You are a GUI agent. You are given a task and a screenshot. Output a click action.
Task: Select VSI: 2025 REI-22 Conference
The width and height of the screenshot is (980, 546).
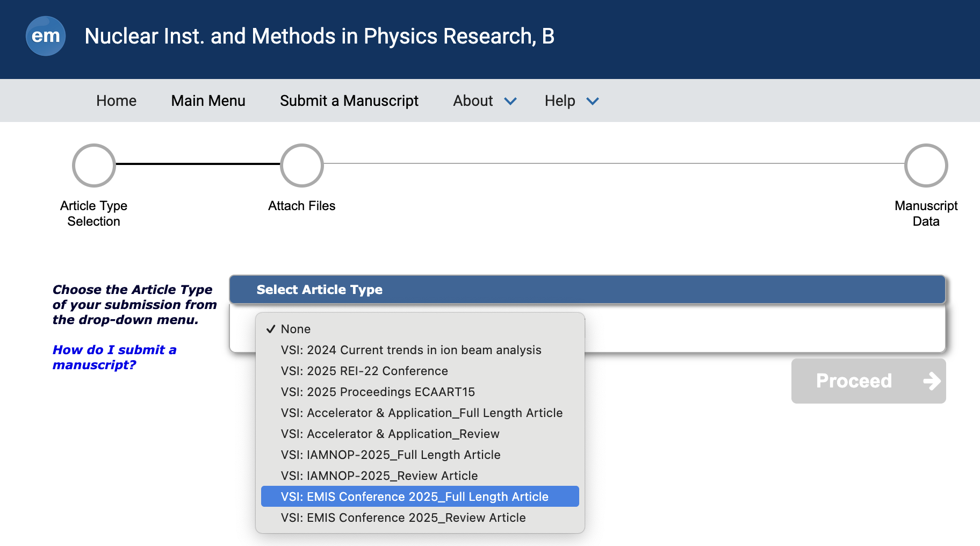364,371
